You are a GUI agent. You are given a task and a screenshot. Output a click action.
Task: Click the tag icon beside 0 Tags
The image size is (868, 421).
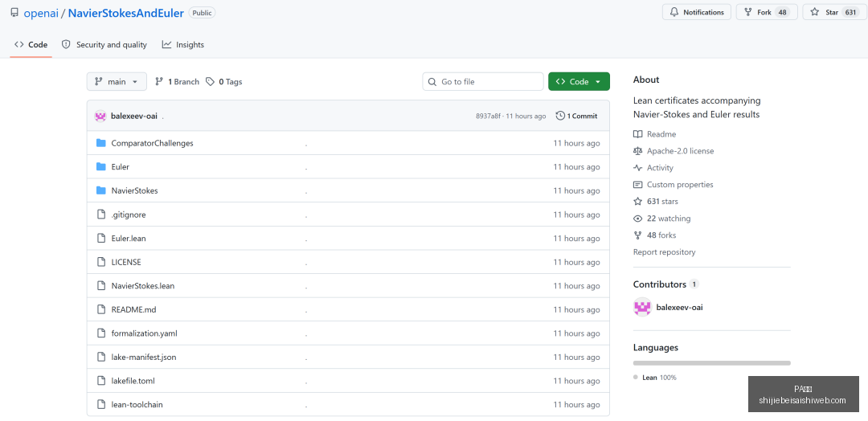coord(210,81)
